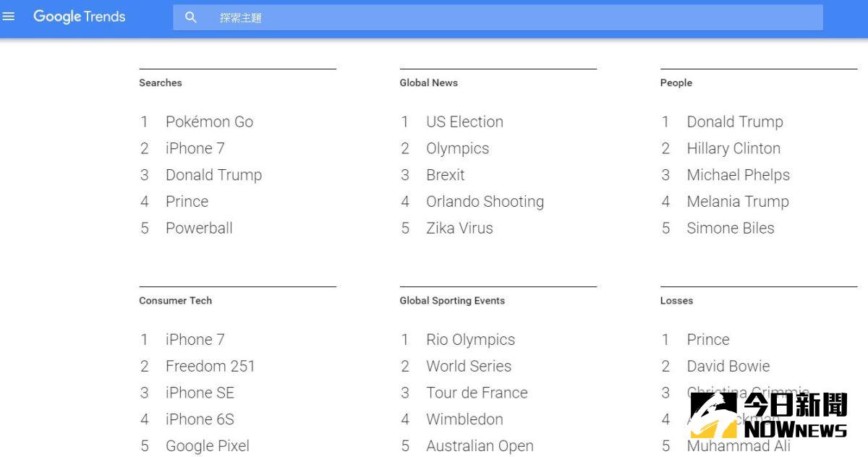Viewport: 868px width, 457px height.
Task: Click the Global Sporting Events heading
Action: [452, 301]
